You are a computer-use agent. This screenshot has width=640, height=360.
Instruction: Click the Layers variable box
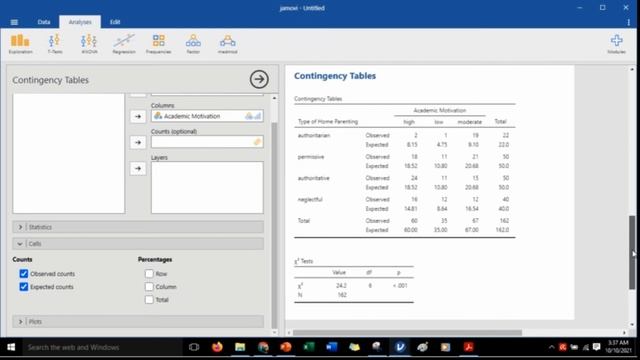(x=207, y=187)
